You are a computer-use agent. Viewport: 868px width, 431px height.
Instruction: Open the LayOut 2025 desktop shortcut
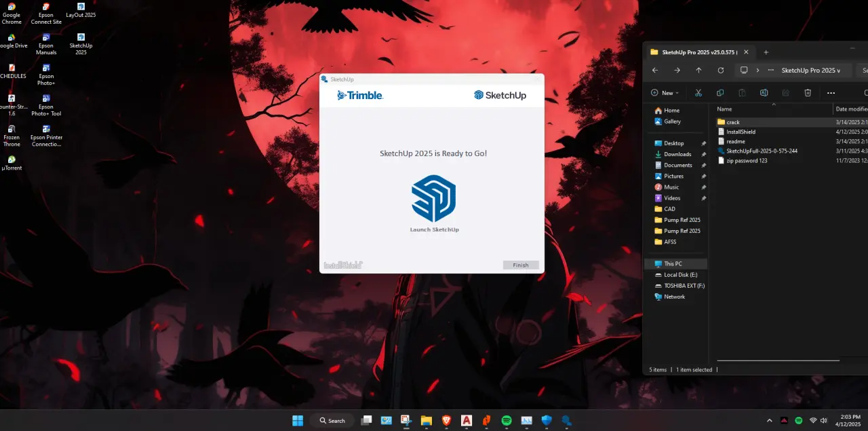(81, 10)
